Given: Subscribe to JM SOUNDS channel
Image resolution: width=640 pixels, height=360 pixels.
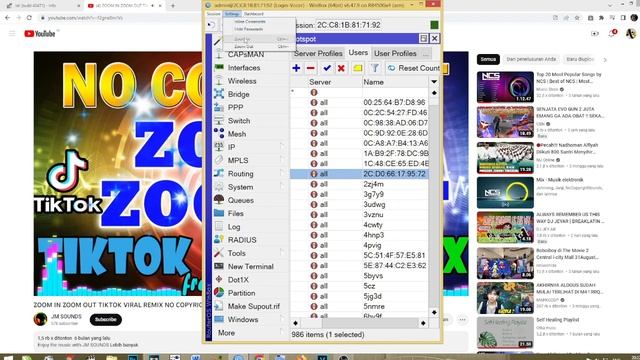Looking at the screenshot, I should (106, 320).
